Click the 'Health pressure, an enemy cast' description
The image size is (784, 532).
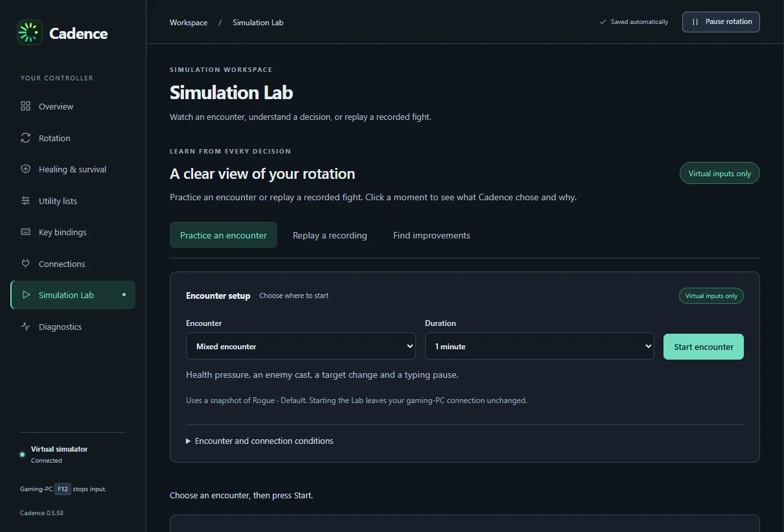click(322, 375)
